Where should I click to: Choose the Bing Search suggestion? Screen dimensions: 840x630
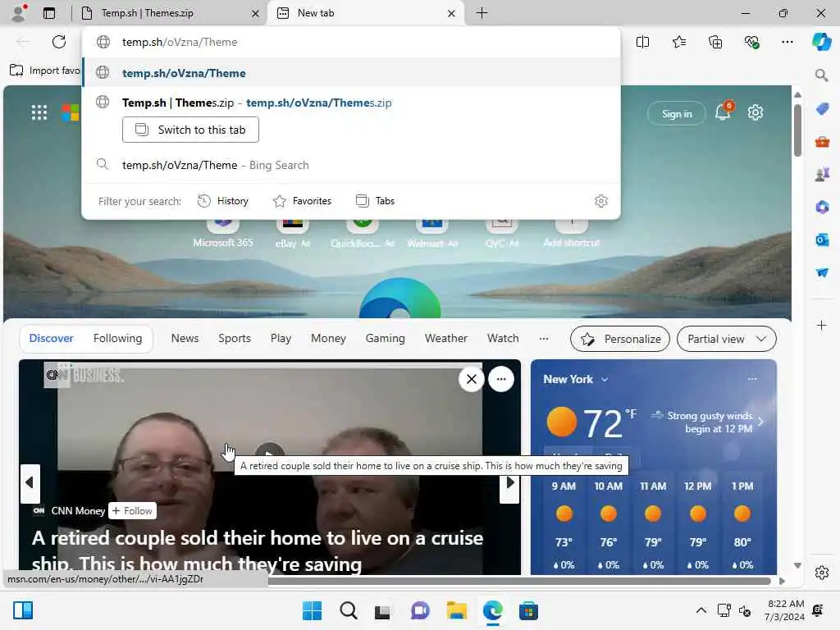tap(351, 165)
